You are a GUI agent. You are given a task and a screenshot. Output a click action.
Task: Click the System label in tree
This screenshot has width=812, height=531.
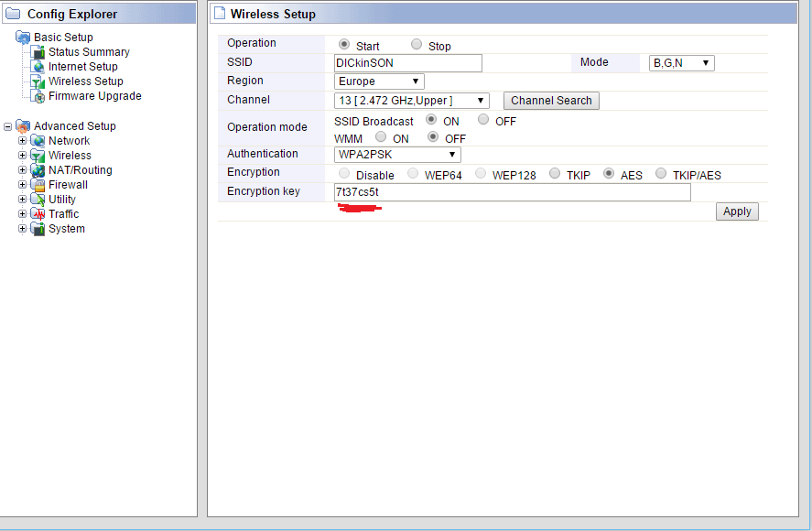tap(66, 229)
